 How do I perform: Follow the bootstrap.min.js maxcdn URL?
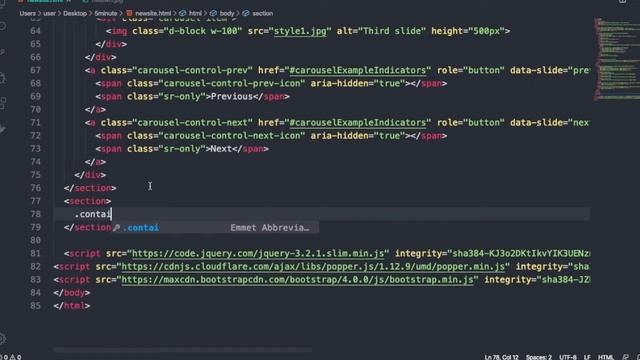(x=297, y=280)
